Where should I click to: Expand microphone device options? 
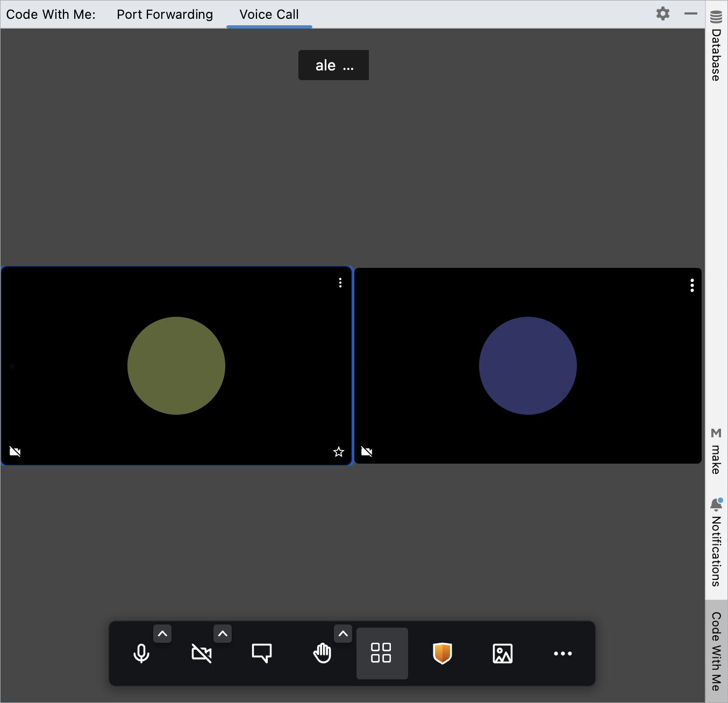162,634
